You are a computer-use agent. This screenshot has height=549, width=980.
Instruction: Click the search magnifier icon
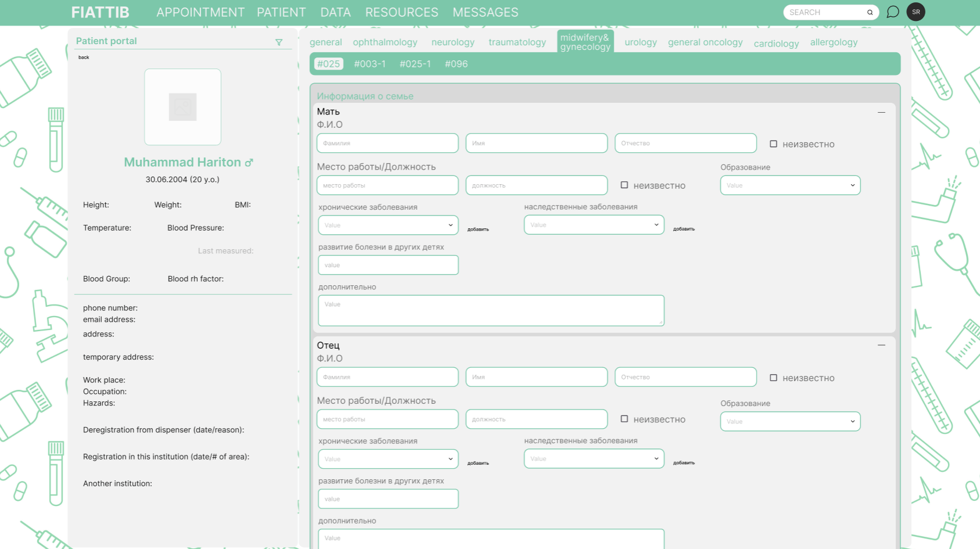tap(870, 12)
